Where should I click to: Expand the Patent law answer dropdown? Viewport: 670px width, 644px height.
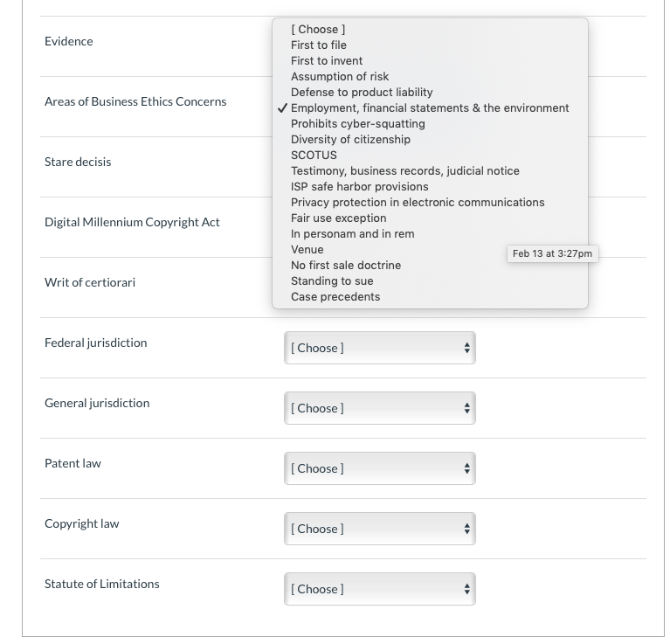click(380, 468)
